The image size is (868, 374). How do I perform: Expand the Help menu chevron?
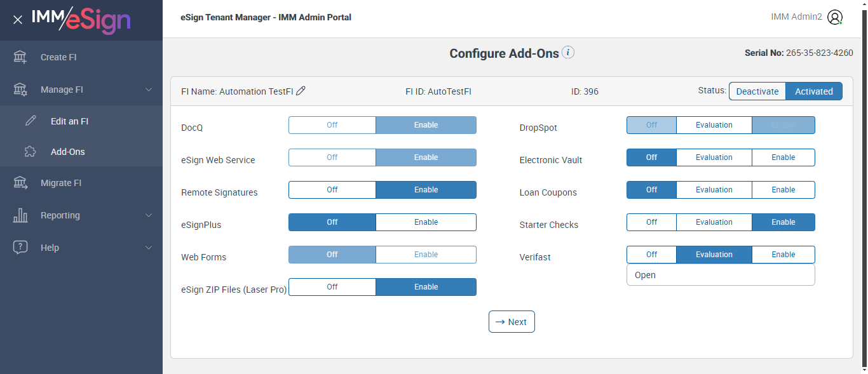(x=149, y=248)
